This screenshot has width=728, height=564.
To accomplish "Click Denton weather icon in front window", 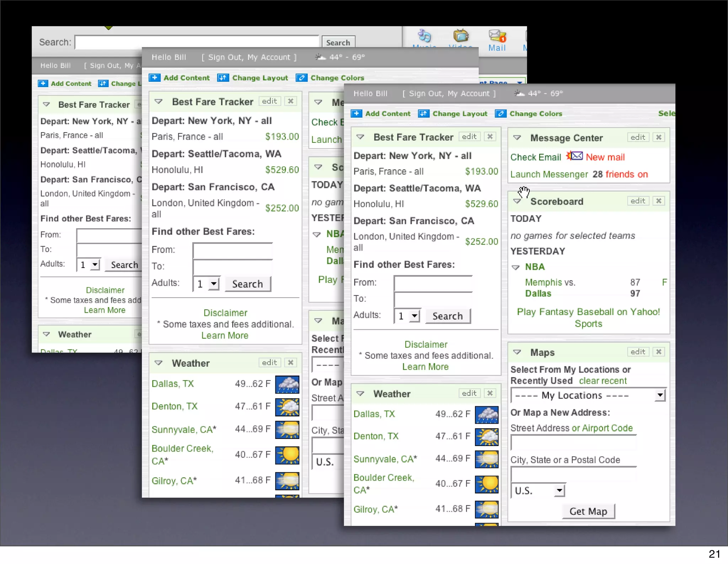I will (x=487, y=437).
